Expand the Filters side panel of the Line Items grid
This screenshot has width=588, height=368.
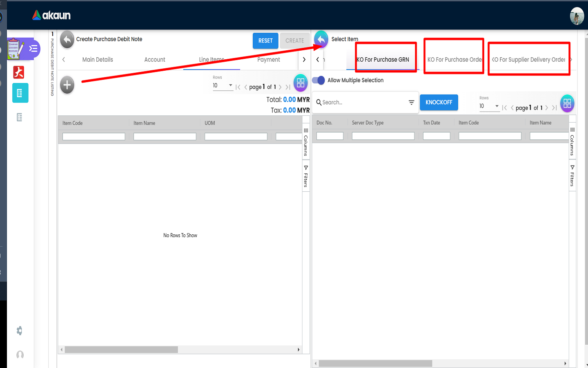click(306, 176)
